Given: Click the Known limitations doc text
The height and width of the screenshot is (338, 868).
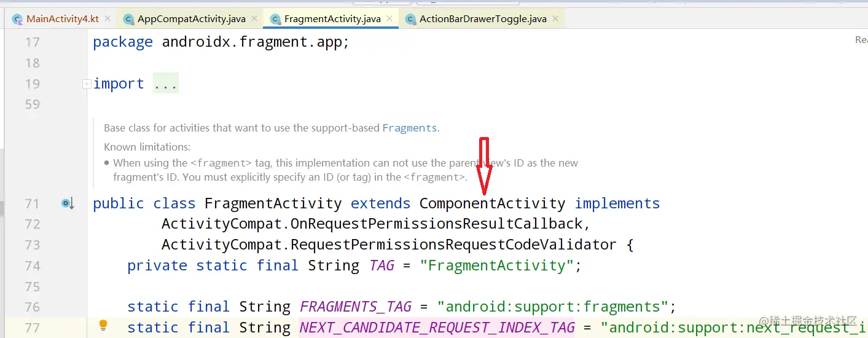Looking at the screenshot, I should (x=147, y=147).
